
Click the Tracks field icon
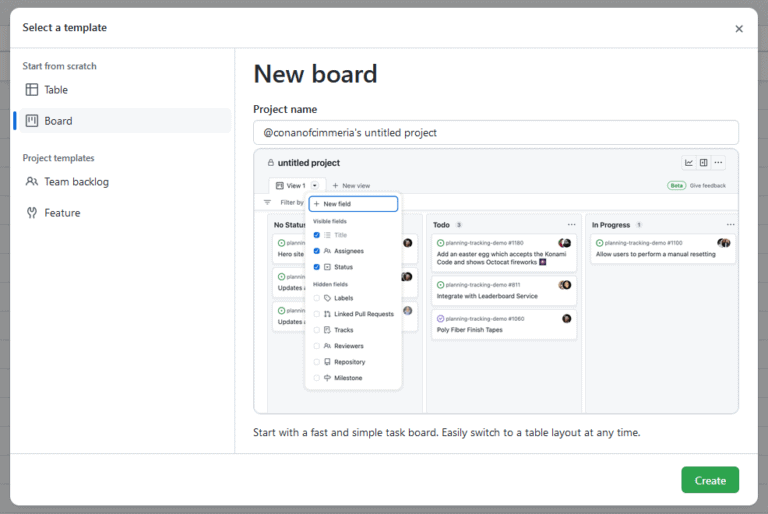[327, 330]
